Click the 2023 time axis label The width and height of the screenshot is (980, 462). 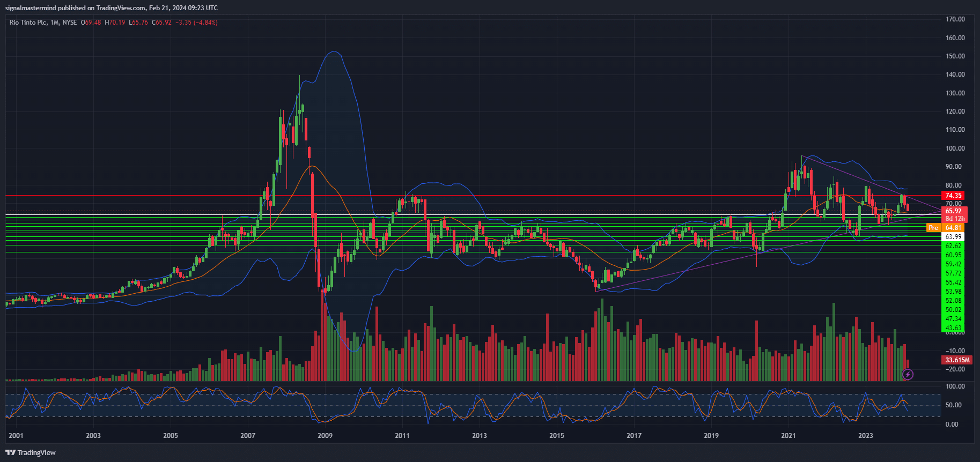(866, 436)
